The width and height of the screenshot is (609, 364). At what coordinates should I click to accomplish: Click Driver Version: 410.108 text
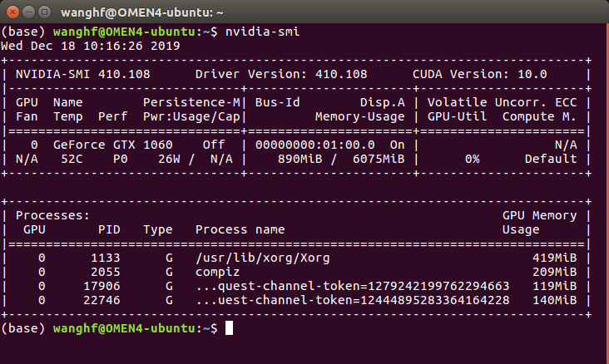[x=281, y=74]
